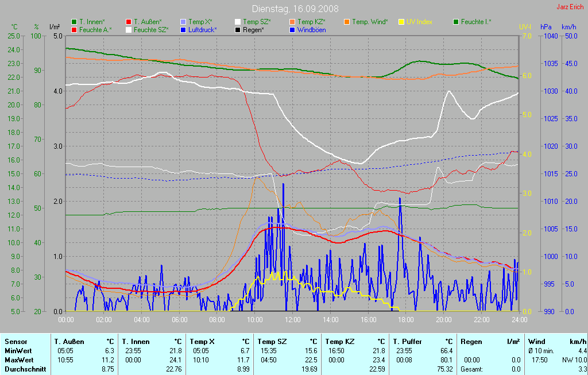Click the Durchschnitt row label
The width and height of the screenshot is (588, 375).
(x=25, y=369)
